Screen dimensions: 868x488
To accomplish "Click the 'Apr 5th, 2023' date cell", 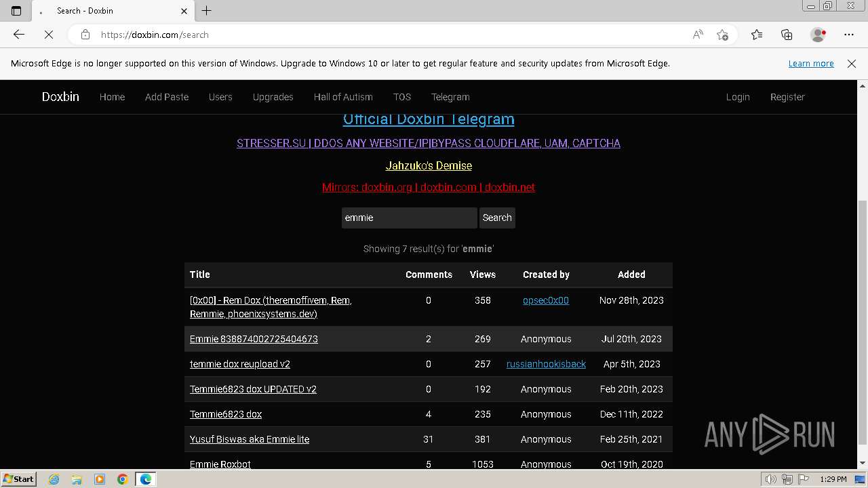I will coord(631,364).
